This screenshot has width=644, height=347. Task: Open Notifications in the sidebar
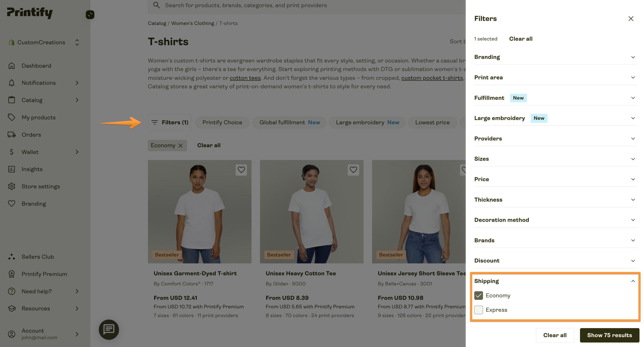click(x=38, y=83)
